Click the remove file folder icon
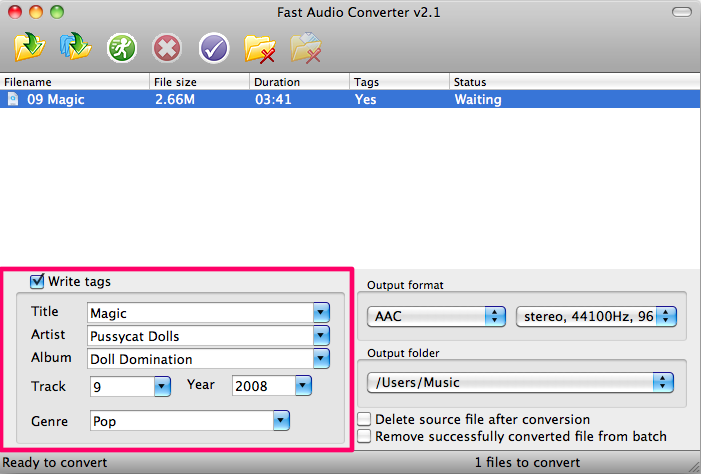 [x=260, y=48]
